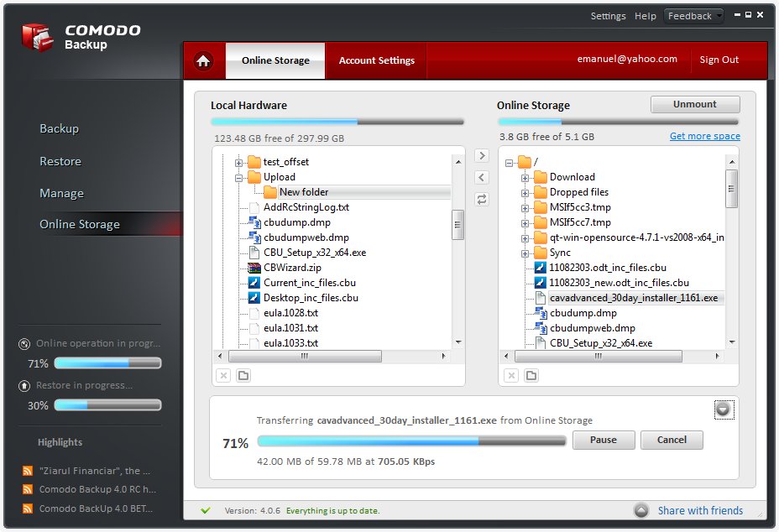Cancel the file transfer
This screenshot has height=532, width=779.
[672, 440]
